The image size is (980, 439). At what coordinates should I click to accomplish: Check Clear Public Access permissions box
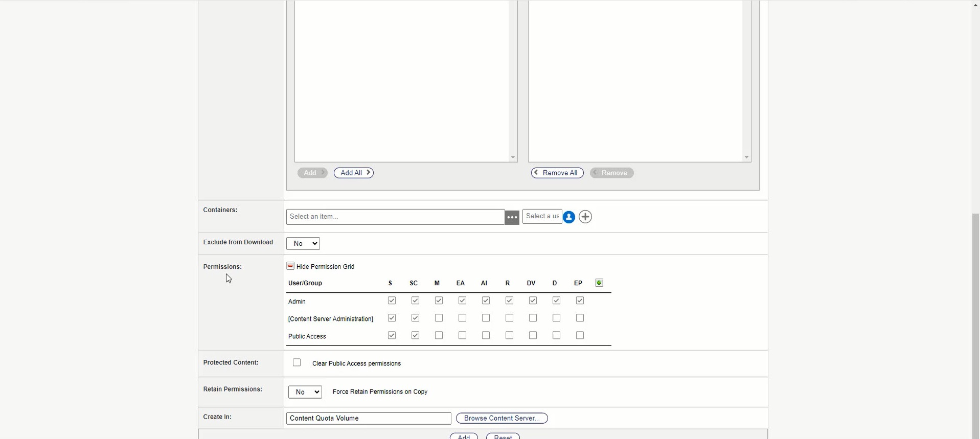(297, 363)
